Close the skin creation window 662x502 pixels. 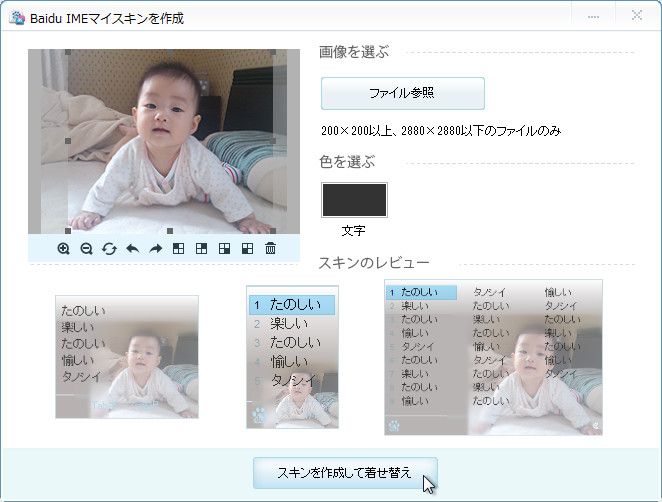pyautogui.click(x=637, y=16)
